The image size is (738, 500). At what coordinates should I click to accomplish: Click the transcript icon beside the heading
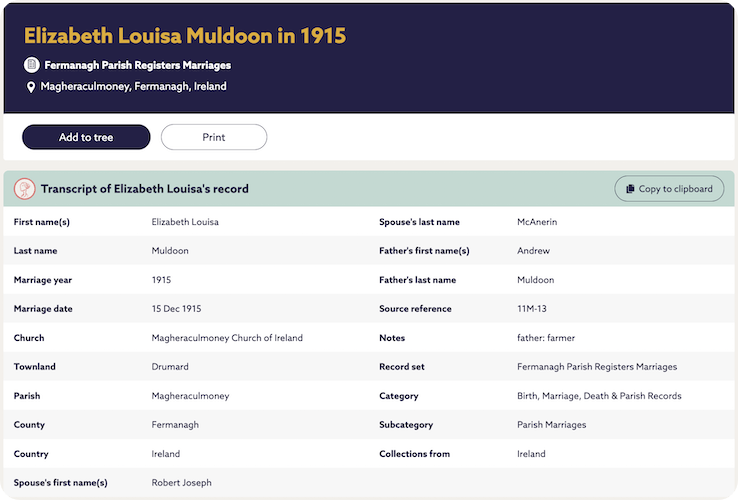pyautogui.click(x=25, y=188)
